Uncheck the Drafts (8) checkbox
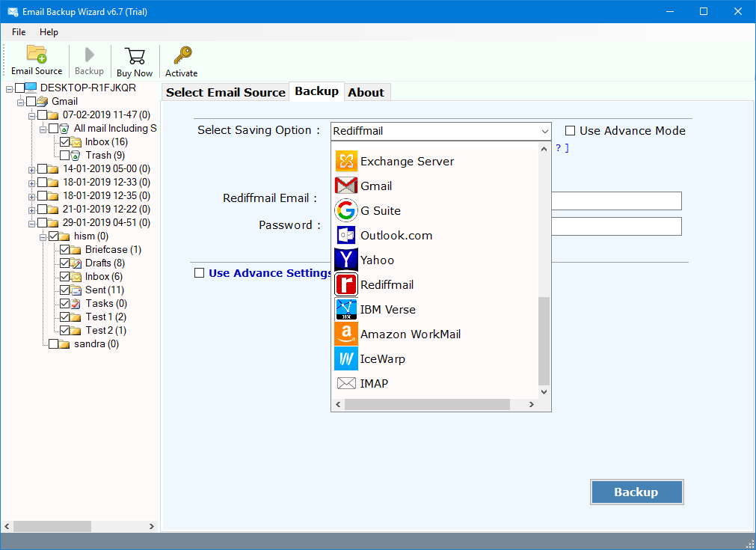This screenshot has width=756, height=550. (x=64, y=263)
